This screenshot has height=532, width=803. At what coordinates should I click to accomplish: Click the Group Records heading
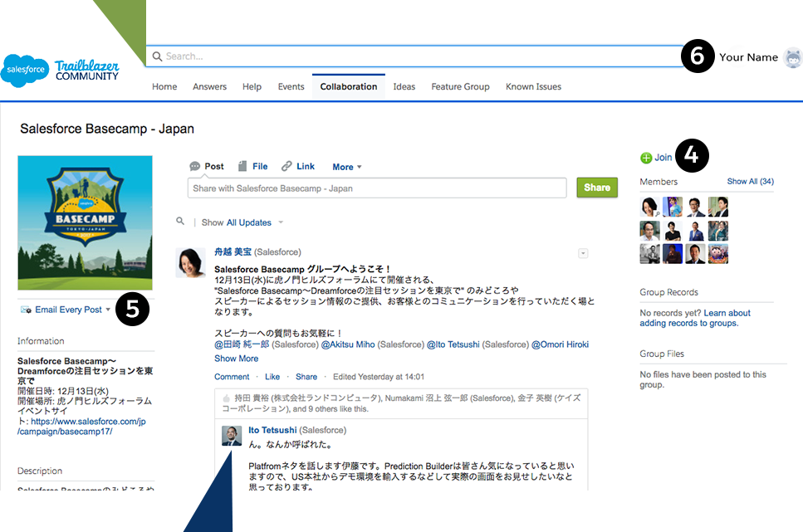668,292
